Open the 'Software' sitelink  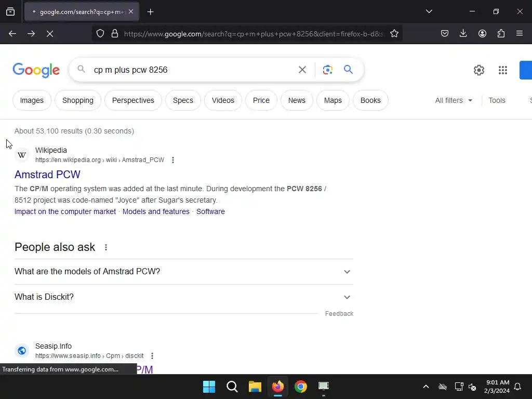[x=211, y=211]
